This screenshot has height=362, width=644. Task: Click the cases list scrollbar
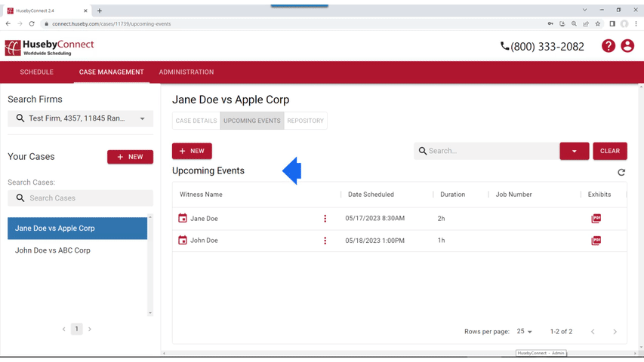pyautogui.click(x=150, y=265)
